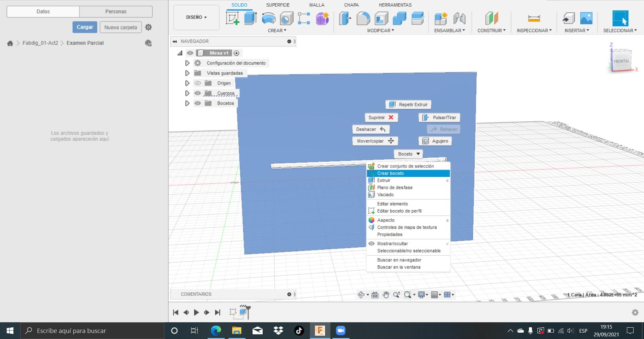Open timeline settings gear icon
The height and width of the screenshot is (339, 644).
pos(635,312)
